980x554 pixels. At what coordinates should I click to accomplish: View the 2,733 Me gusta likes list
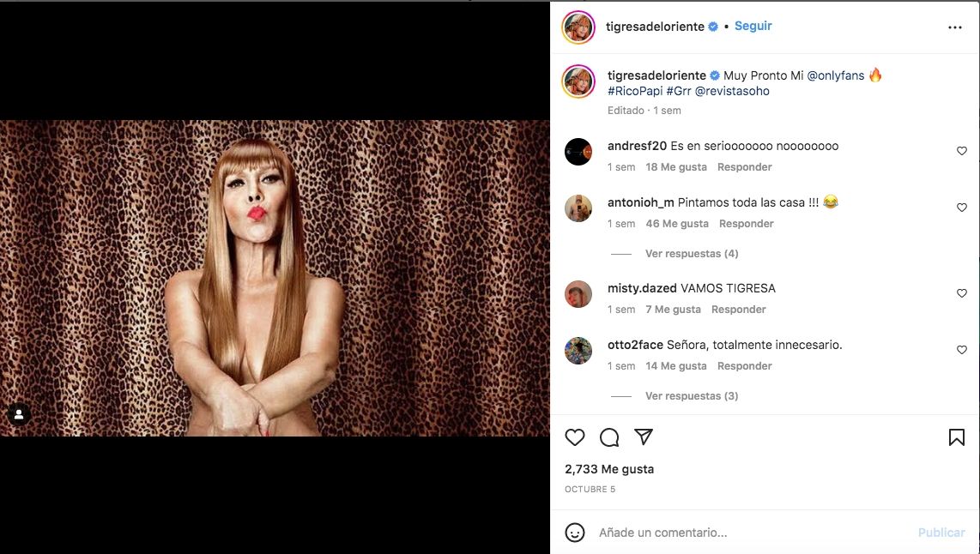click(x=609, y=469)
